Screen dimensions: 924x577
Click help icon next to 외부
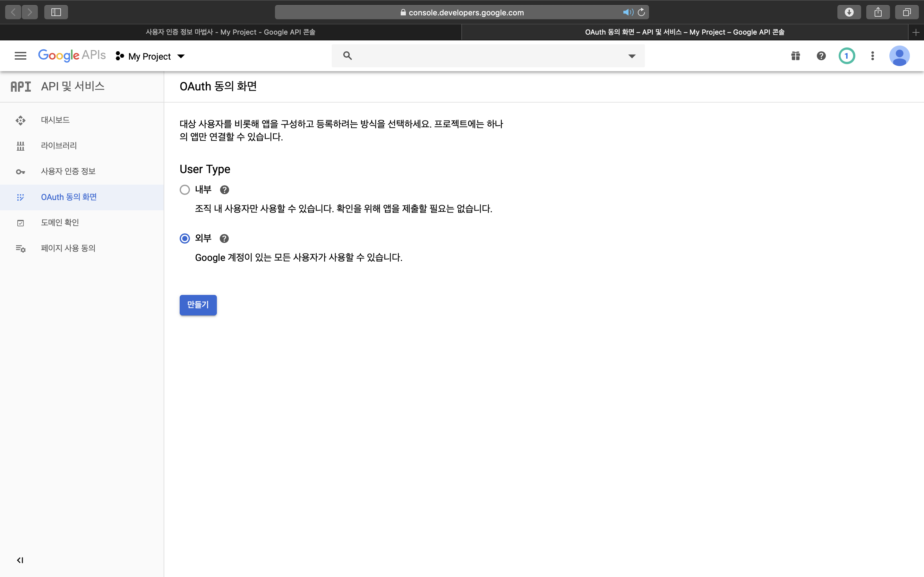click(x=224, y=238)
